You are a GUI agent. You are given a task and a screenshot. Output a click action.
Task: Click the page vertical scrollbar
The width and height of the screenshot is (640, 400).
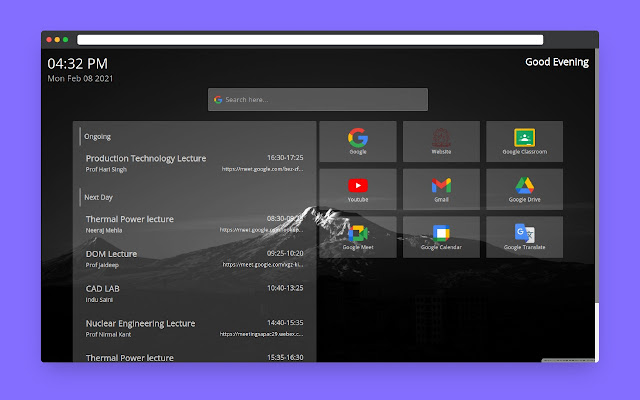[x=597, y=204]
